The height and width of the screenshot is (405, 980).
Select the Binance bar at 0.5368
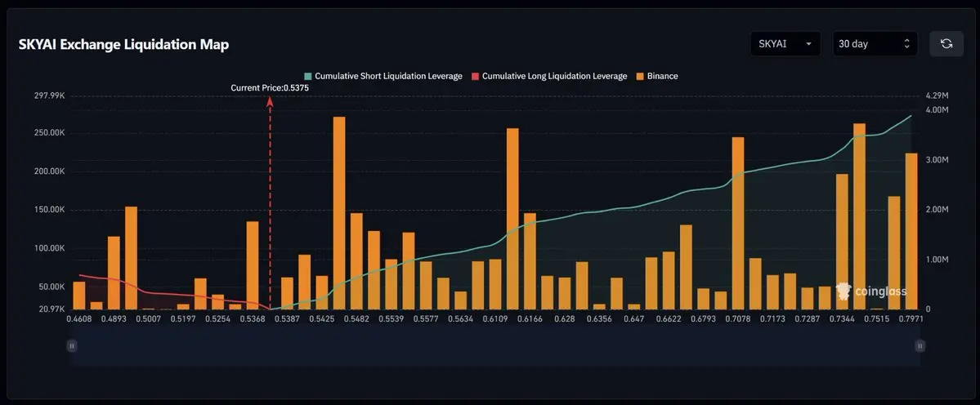tap(253, 265)
